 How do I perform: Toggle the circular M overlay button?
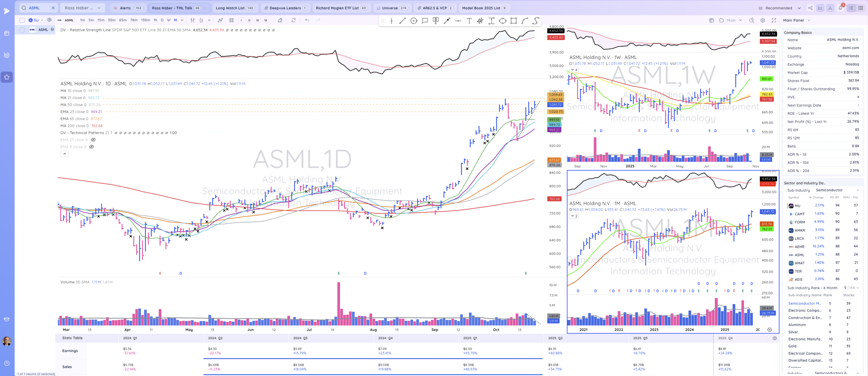coord(266,20)
